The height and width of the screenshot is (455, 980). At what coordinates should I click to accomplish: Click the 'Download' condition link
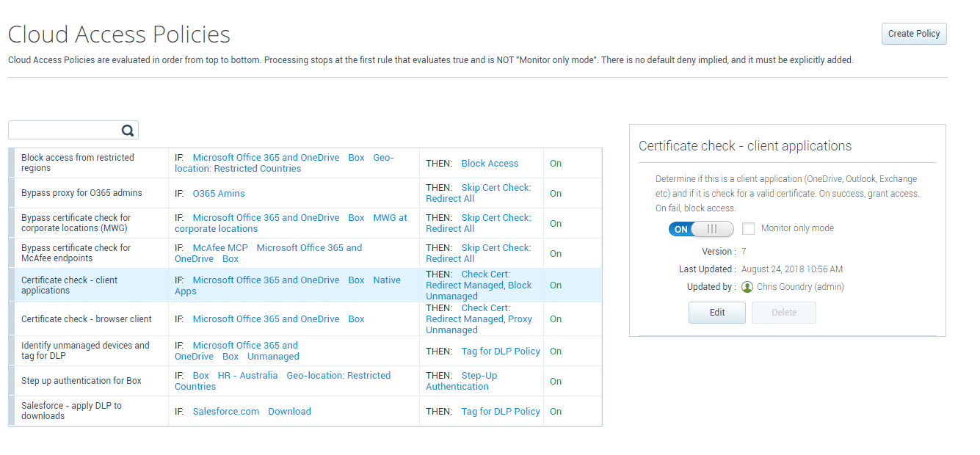289,412
